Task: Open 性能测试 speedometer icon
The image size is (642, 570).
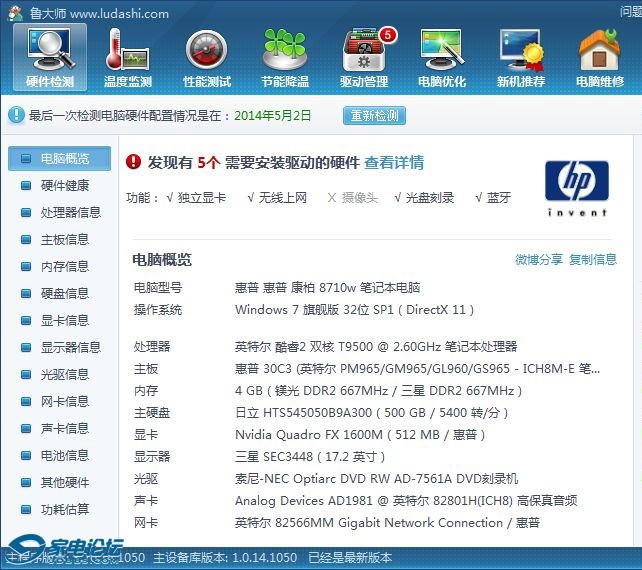Action: click(x=207, y=49)
